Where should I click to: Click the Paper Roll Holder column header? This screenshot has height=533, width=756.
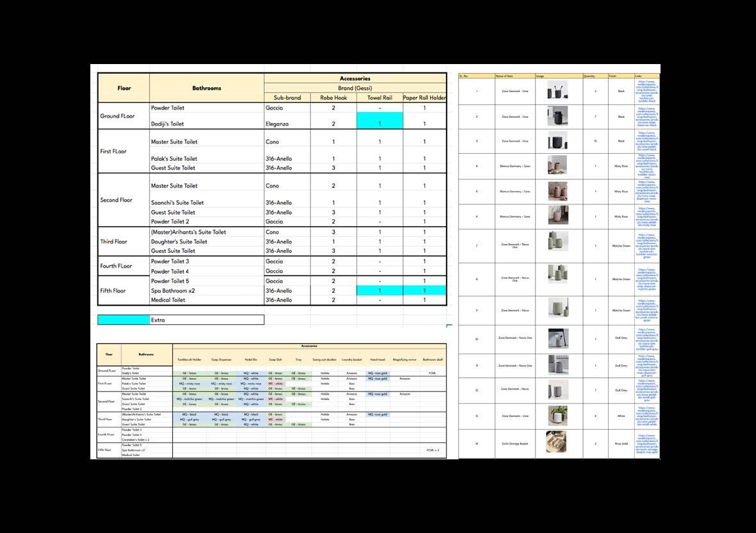(424, 97)
